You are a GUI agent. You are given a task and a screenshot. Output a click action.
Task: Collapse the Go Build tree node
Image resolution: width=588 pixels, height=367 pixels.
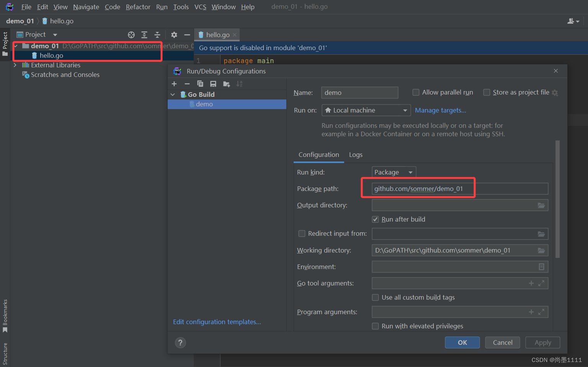[x=173, y=95]
